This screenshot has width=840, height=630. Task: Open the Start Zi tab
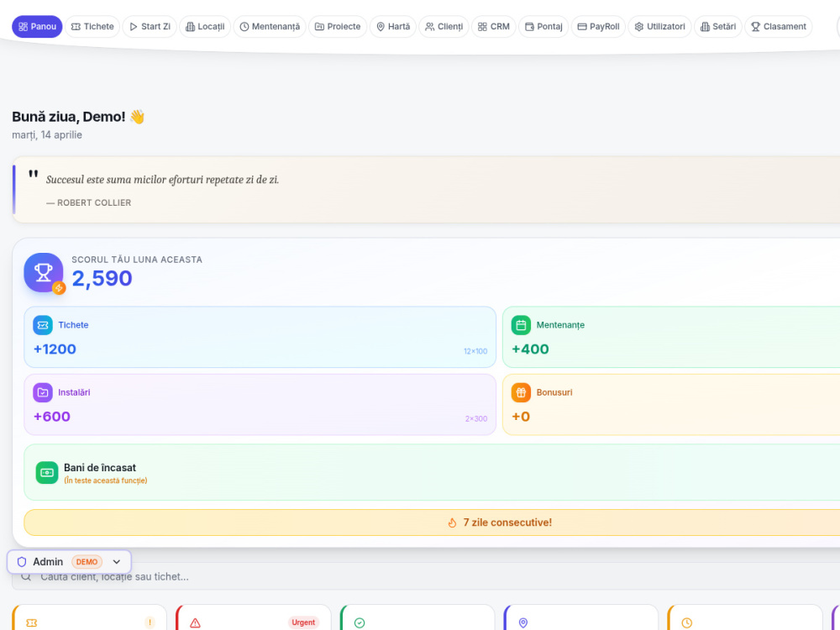[x=150, y=26]
